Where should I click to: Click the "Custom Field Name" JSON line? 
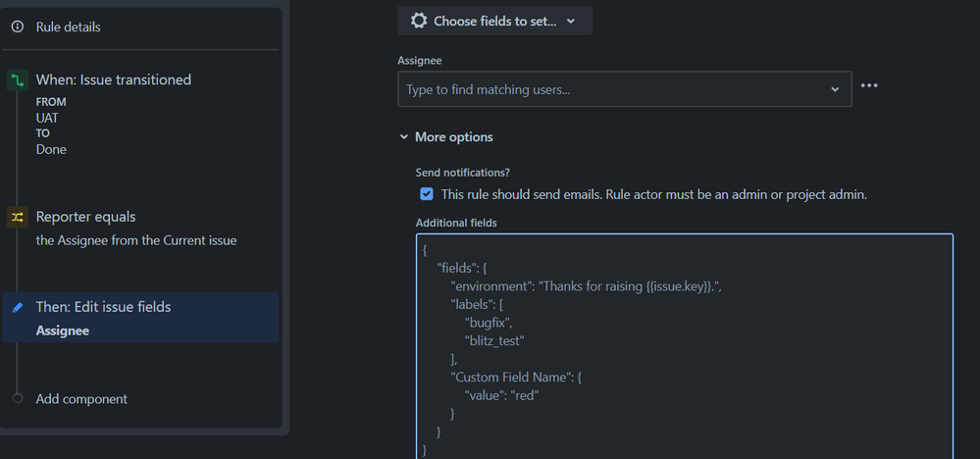516,378
